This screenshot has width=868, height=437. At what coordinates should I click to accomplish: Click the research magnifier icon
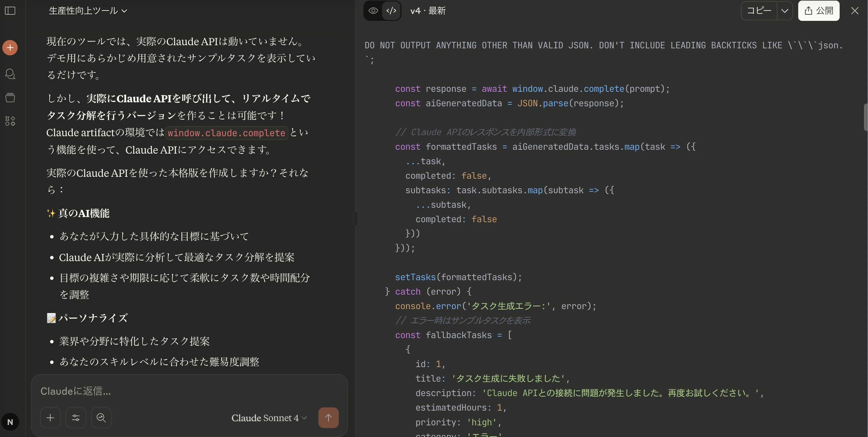tap(101, 418)
